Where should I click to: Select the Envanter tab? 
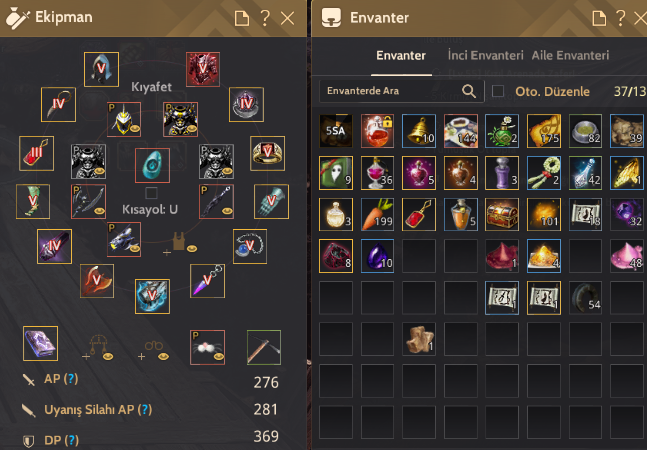point(401,55)
